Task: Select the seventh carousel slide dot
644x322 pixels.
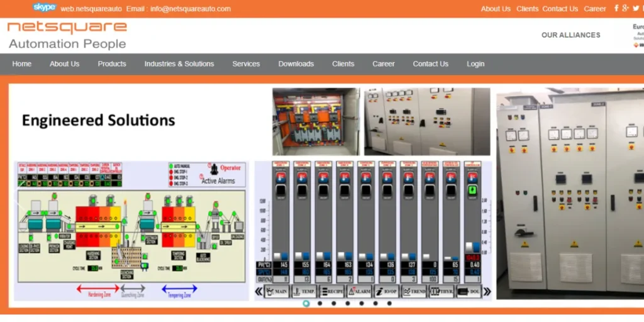Action: coord(389,304)
